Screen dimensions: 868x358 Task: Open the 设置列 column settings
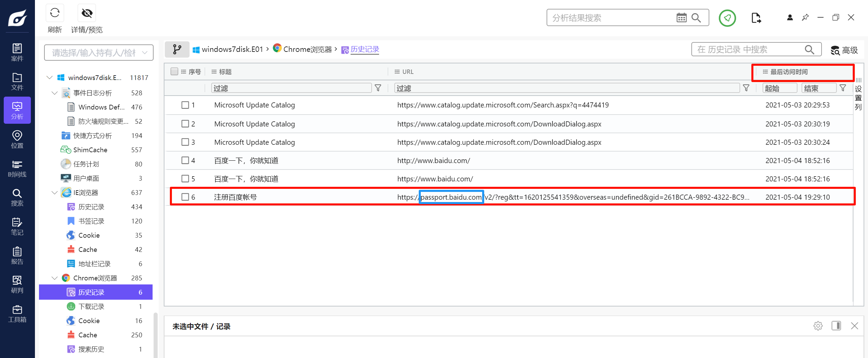click(858, 95)
